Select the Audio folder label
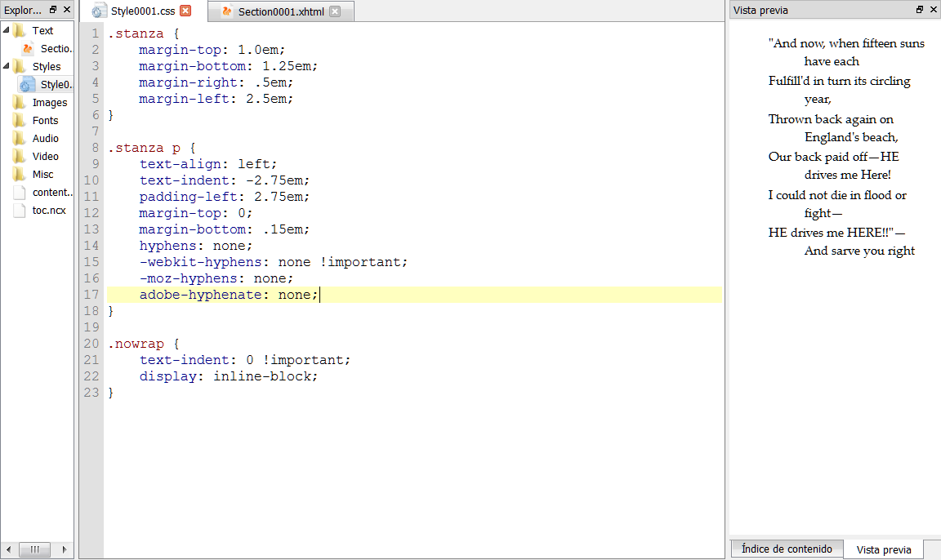941x560 pixels. click(x=46, y=139)
